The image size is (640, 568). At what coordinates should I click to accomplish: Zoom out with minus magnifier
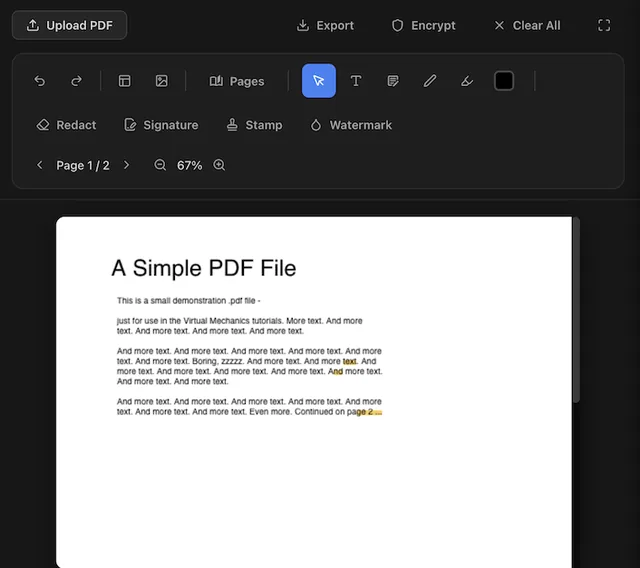160,165
